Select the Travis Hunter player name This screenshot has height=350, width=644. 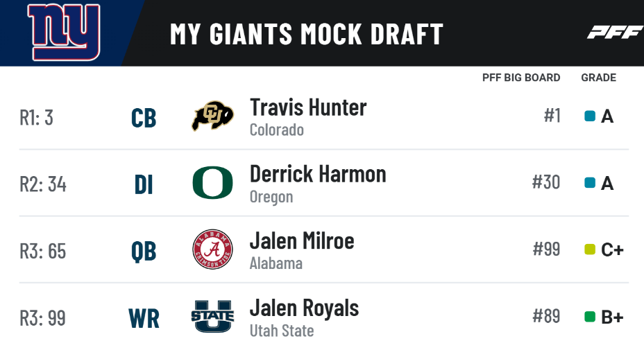pos(308,107)
